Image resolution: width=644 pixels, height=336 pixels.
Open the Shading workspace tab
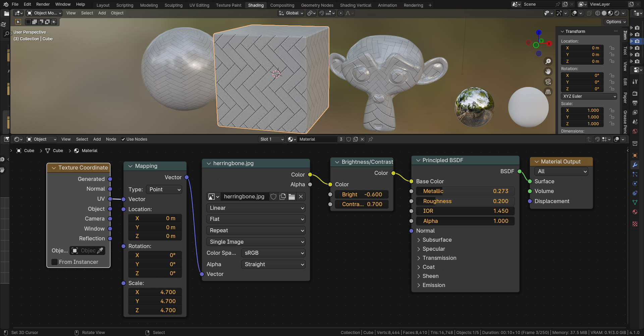(256, 5)
